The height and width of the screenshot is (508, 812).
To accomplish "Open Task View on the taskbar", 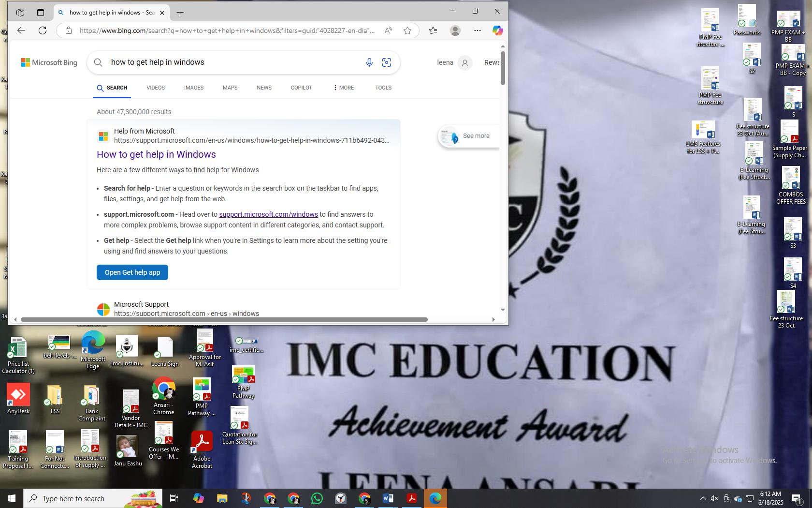I will [174, 498].
